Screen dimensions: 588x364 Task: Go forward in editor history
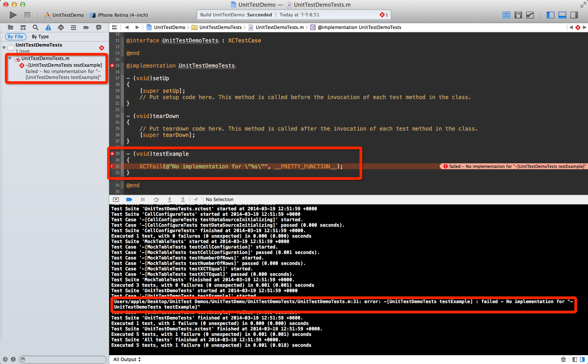137,27
